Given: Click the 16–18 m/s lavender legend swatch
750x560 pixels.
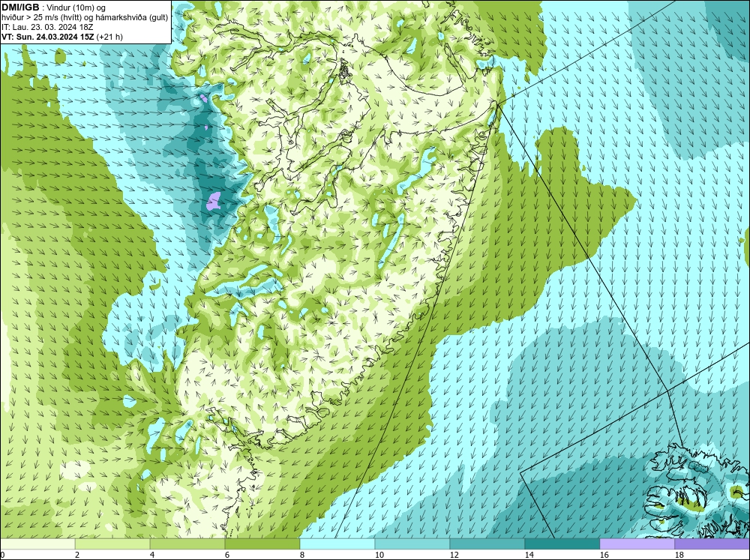Looking at the screenshot, I should [x=637, y=544].
